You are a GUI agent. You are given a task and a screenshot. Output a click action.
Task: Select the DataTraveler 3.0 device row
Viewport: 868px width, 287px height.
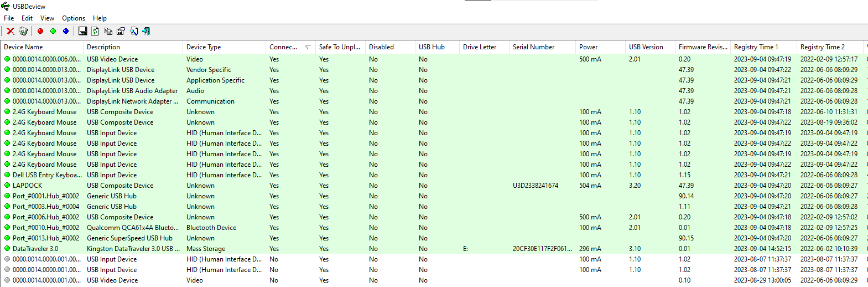click(x=434, y=249)
